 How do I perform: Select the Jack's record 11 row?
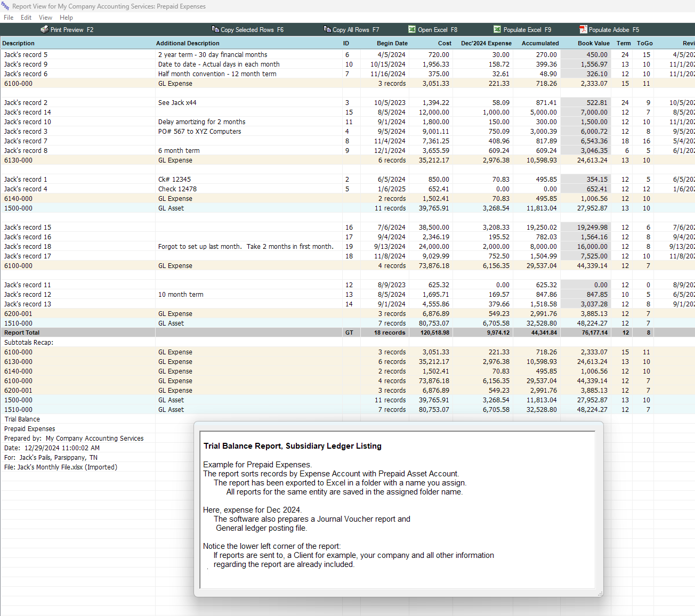point(347,285)
